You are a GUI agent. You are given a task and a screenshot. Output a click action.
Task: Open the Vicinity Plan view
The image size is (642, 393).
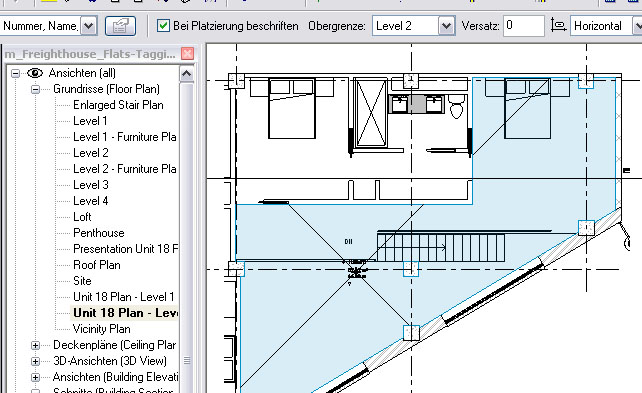tap(102, 329)
